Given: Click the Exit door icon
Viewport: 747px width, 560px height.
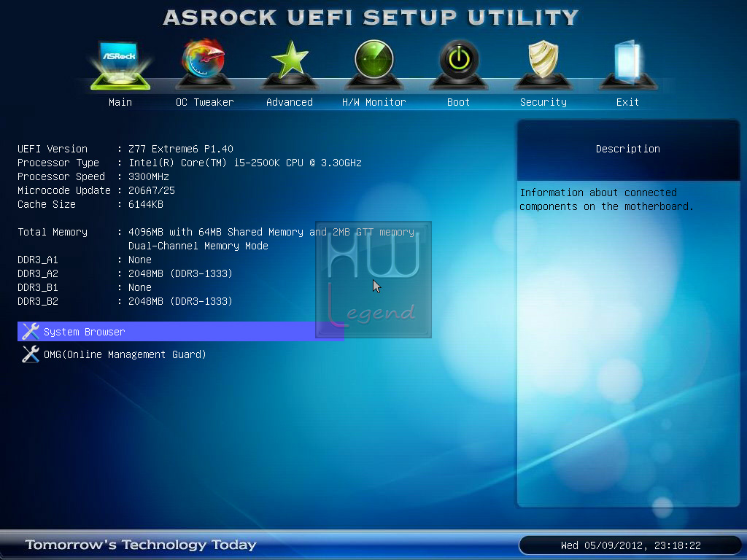Looking at the screenshot, I should (x=627, y=64).
